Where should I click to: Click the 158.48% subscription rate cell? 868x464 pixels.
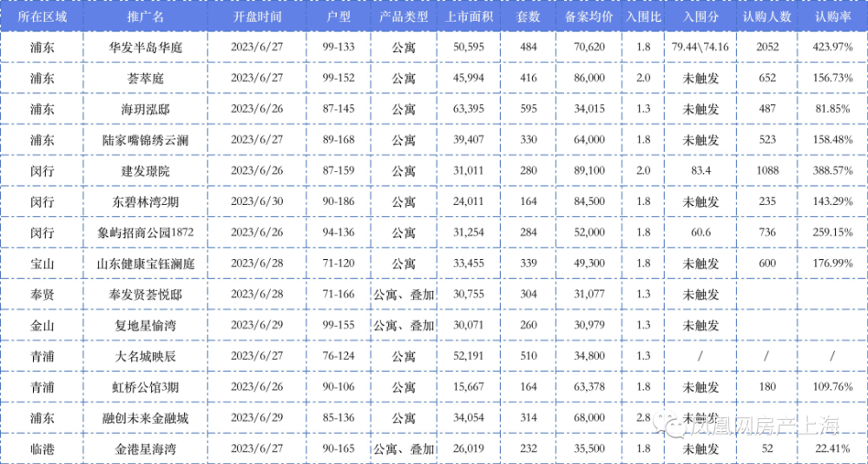(832, 140)
